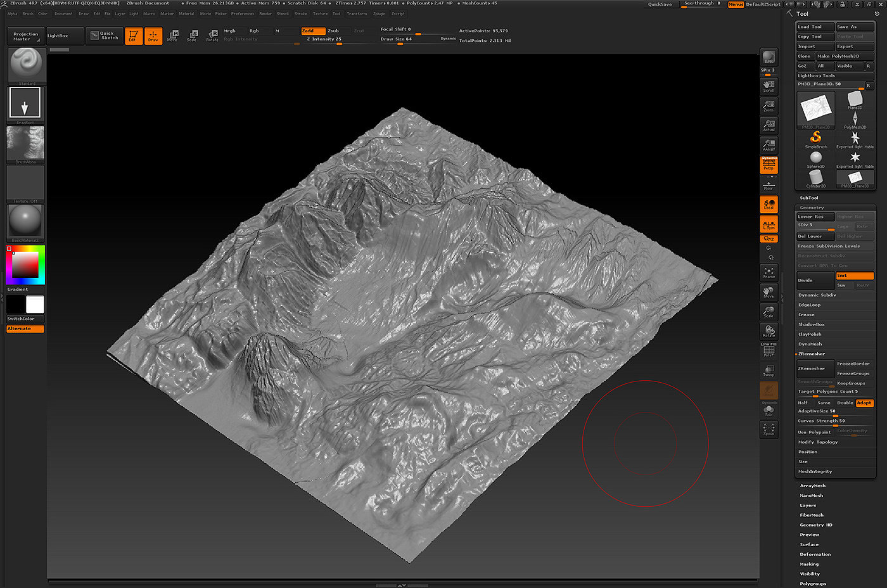887x588 pixels.
Task: Pick the Cylinder3D tool icon
Action: pos(815,178)
